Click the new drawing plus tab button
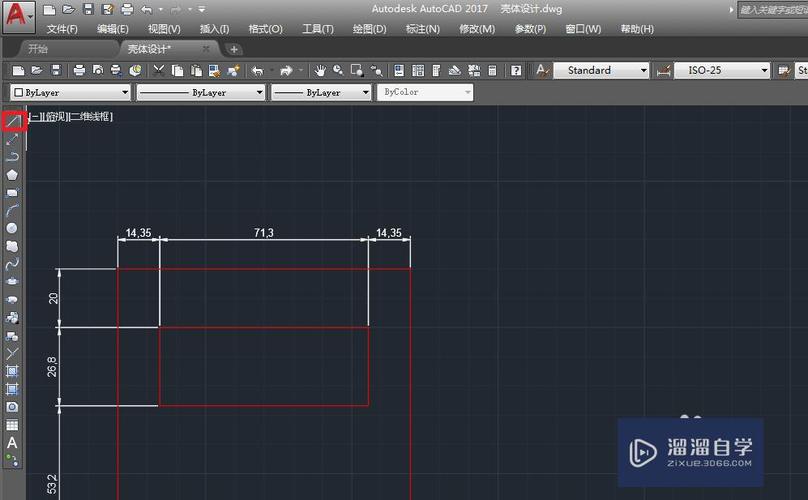808x500 pixels. 234,49
